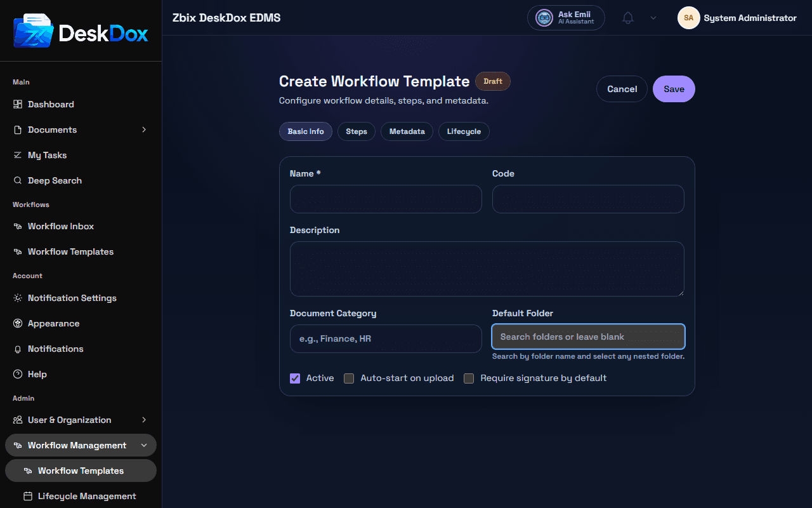Expand User & Organization chevron
Viewport: 812px width, 508px height.
coord(144,420)
